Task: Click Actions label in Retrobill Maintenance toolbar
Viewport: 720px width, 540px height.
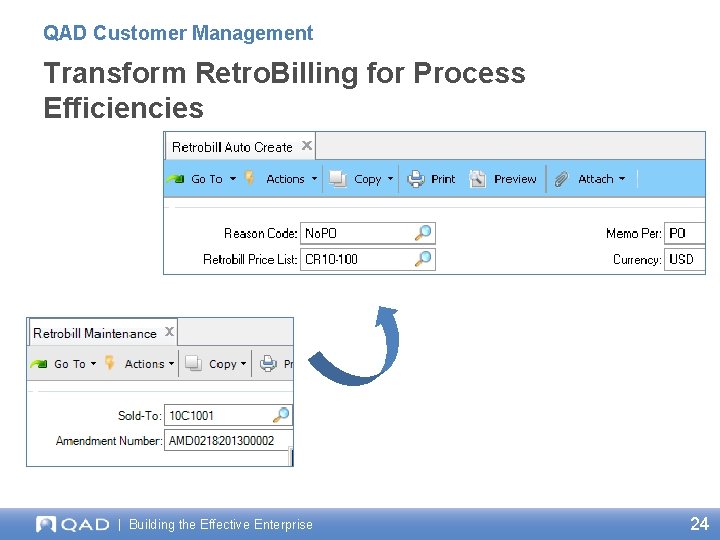Action: coord(144,364)
